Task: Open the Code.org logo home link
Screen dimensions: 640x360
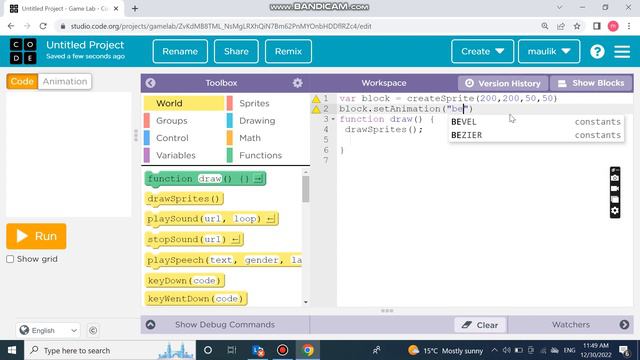Action: (23, 51)
